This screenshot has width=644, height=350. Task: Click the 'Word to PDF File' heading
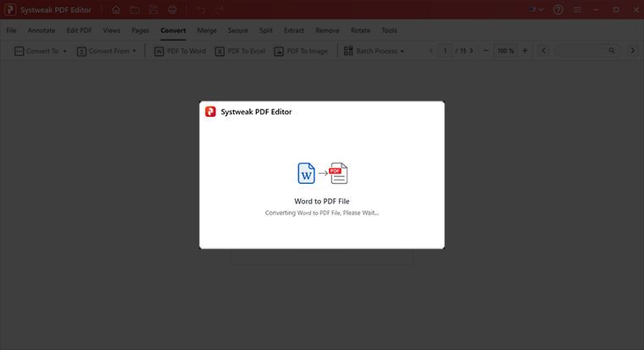click(x=322, y=202)
